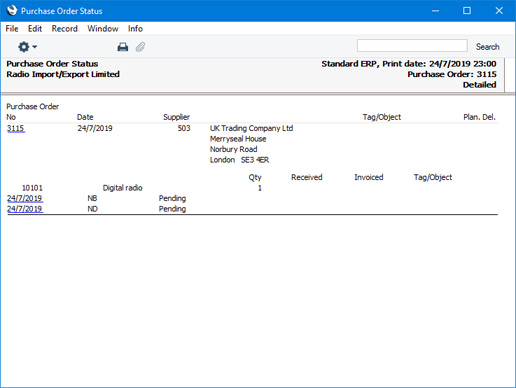The width and height of the screenshot is (516, 388).
Task: Click Pending status in ND row
Action: [172, 209]
